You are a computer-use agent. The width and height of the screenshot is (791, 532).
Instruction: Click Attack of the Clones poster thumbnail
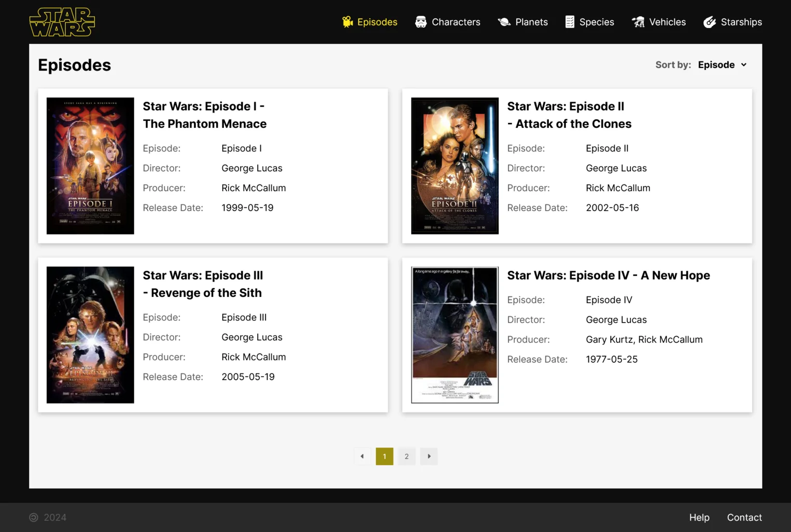tap(455, 166)
